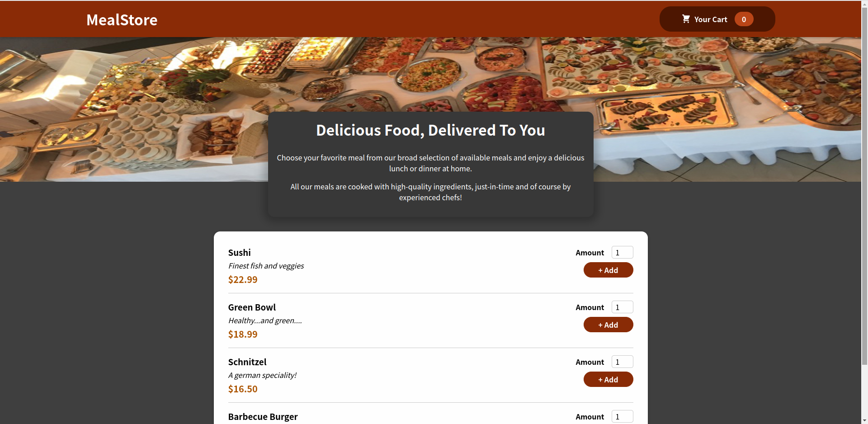Click the MealStore logo title
868x424 pixels.
(x=122, y=19)
